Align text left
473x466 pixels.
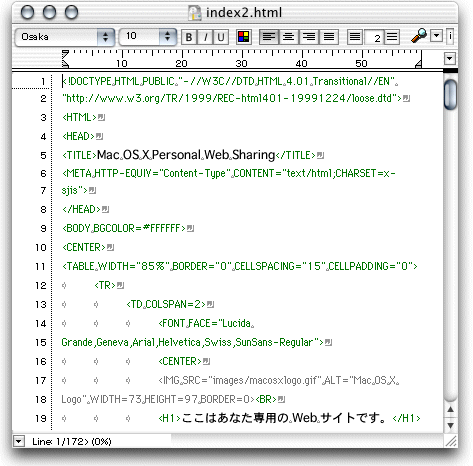click(x=269, y=37)
